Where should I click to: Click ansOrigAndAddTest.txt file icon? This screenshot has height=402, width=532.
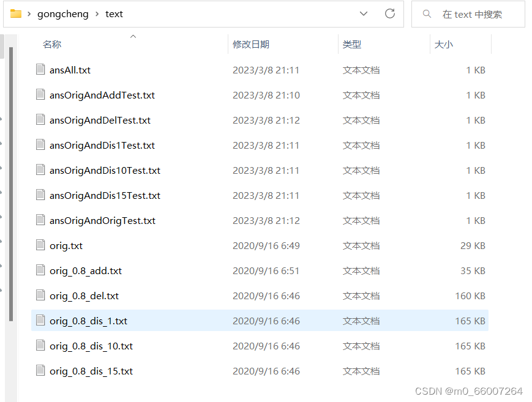pyautogui.click(x=40, y=94)
